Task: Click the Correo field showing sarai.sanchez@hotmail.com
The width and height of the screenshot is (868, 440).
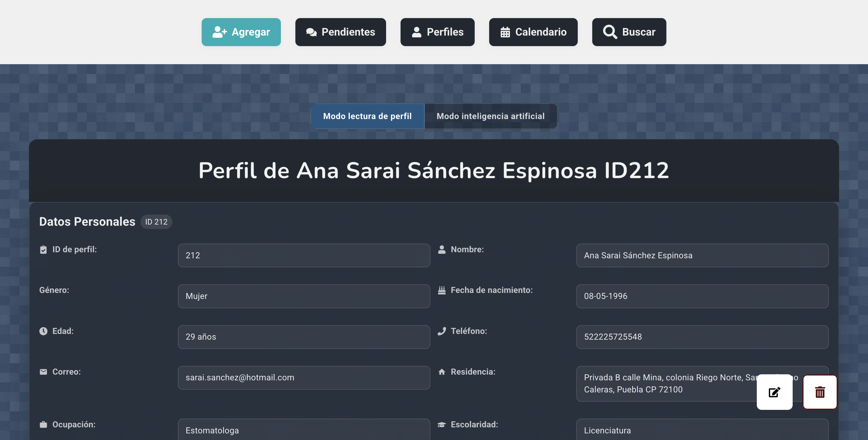Action: [x=303, y=378]
